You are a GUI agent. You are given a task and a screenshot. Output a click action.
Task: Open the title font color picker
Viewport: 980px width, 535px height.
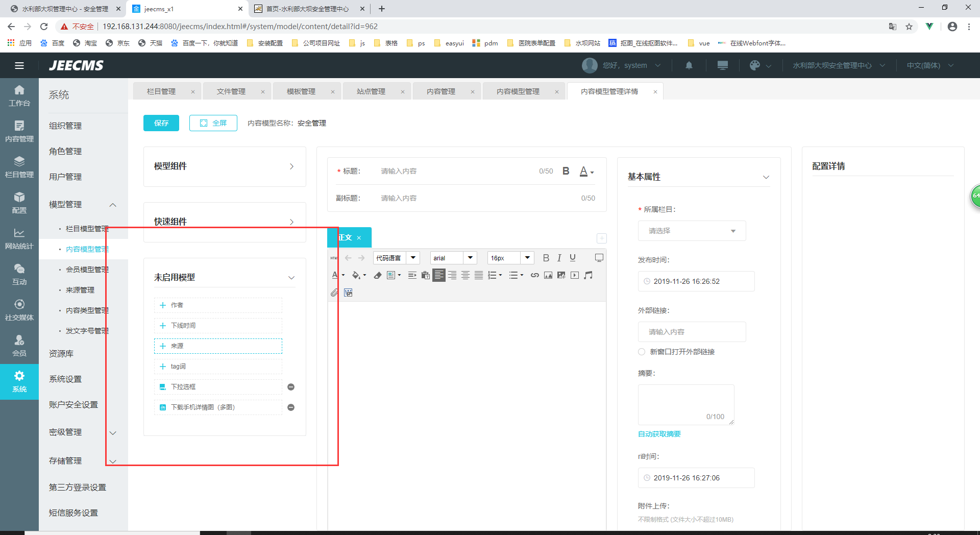pyautogui.click(x=586, y=172)
